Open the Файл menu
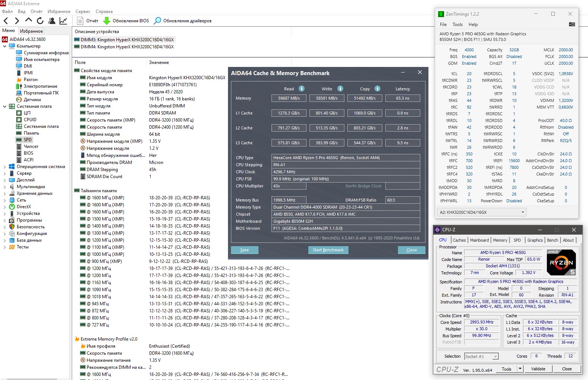 point(7,12)
